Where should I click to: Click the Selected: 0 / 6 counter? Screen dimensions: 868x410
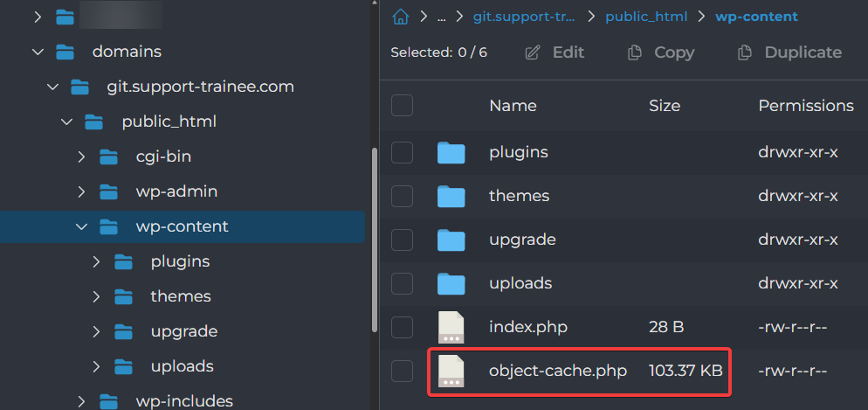click(439, 52)
